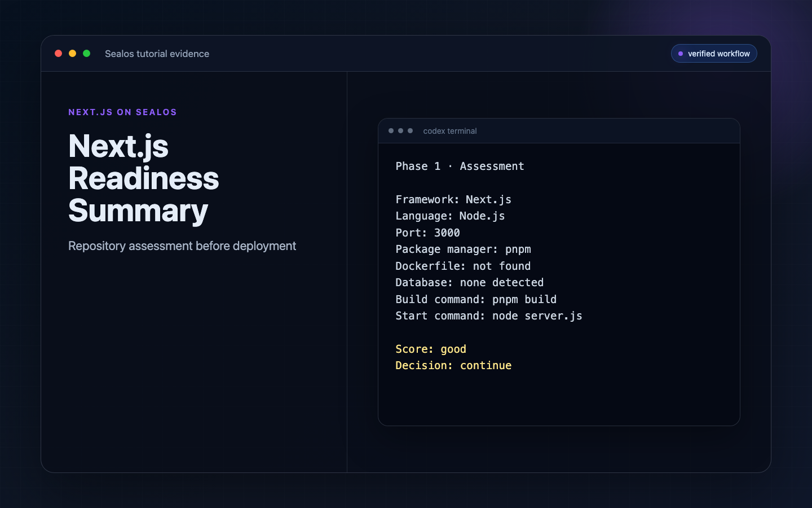Screen dimensions: 812x508
Task: Click the Build command: pnpm build line
Action: tap(476, 300)
